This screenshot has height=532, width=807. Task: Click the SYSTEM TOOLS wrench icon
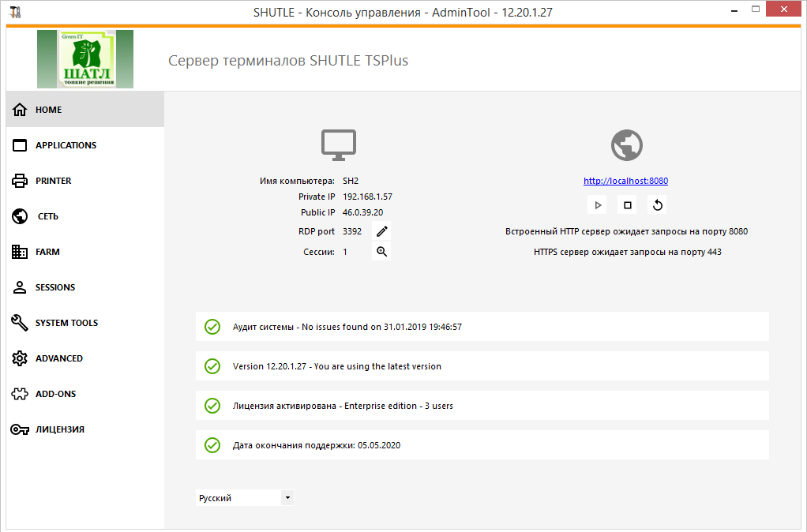[x=19, y=322]
